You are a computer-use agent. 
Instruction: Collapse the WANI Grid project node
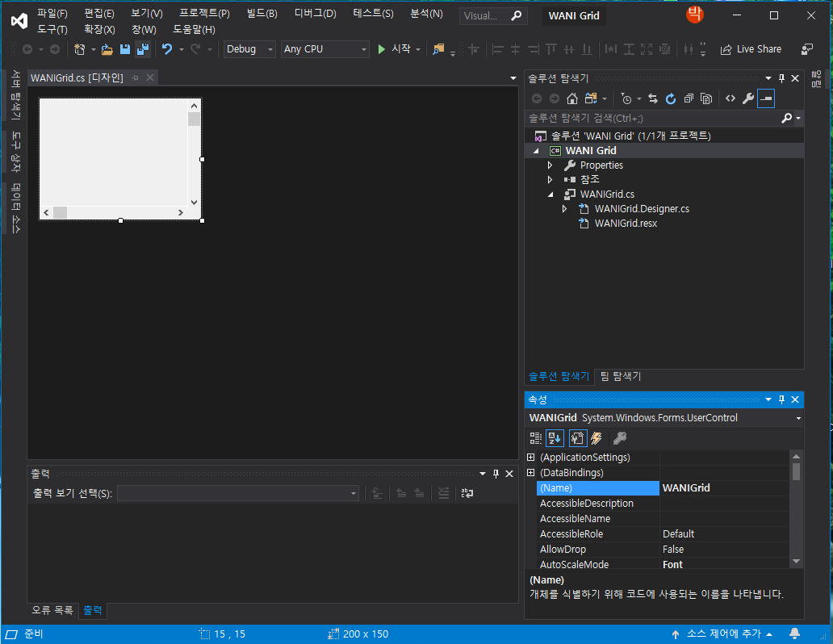tap(536, 151)
